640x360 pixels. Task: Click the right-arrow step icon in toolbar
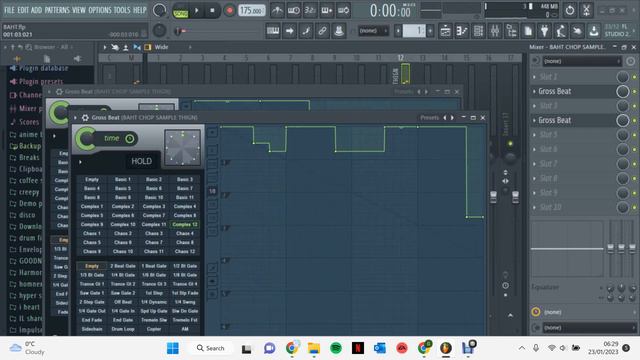coord(289,31)
